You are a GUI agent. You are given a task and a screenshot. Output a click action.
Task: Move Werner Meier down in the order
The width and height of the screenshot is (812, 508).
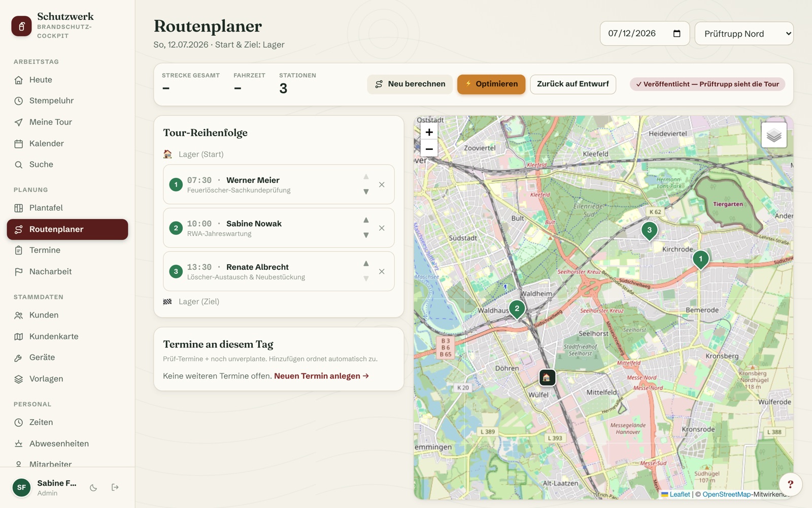coord(366,192)
